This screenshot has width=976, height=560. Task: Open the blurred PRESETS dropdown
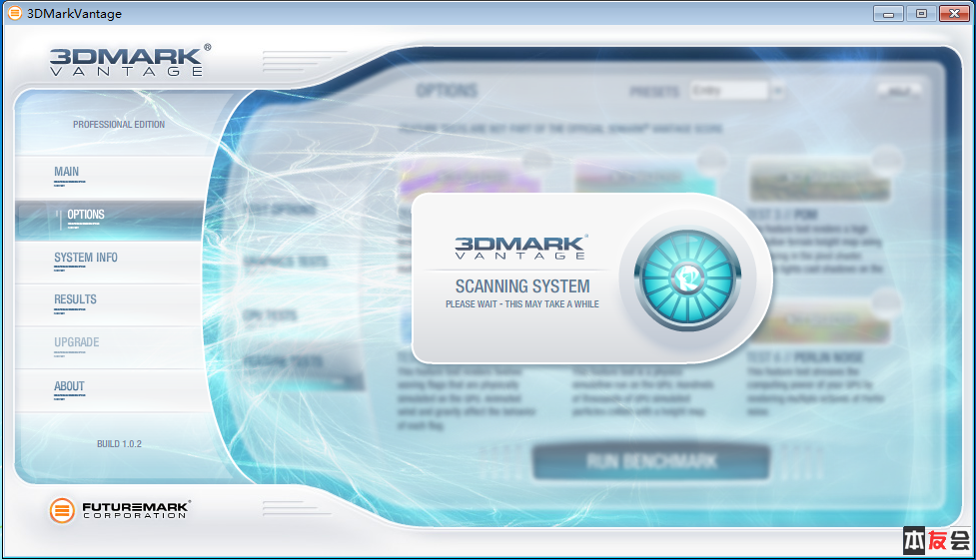[736, 91]
